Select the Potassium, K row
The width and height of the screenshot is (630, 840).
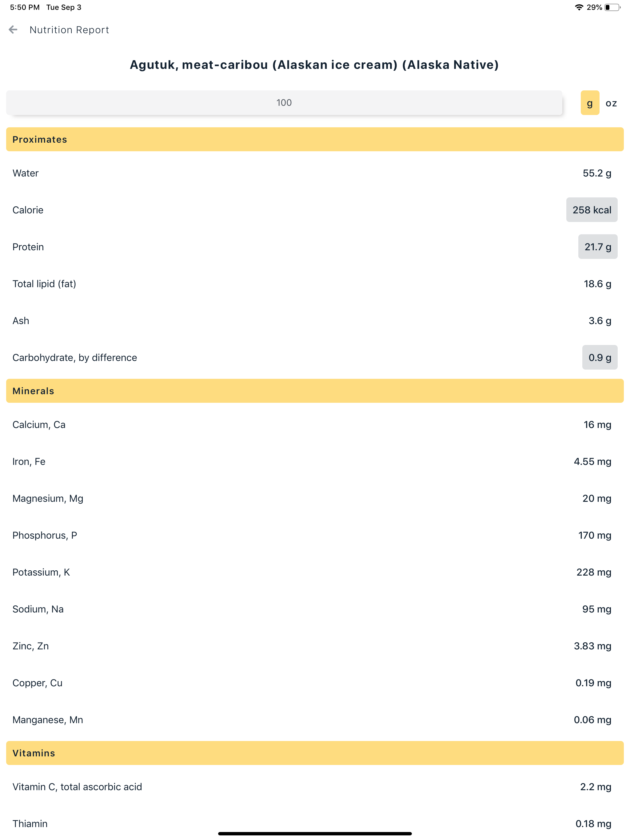315,572
